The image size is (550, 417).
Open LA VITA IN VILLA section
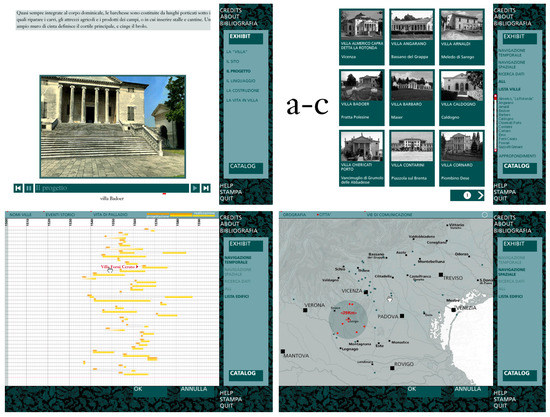242,100
